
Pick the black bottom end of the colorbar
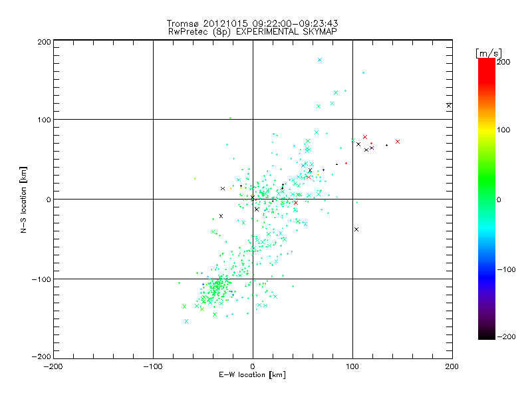pos(487,335)
